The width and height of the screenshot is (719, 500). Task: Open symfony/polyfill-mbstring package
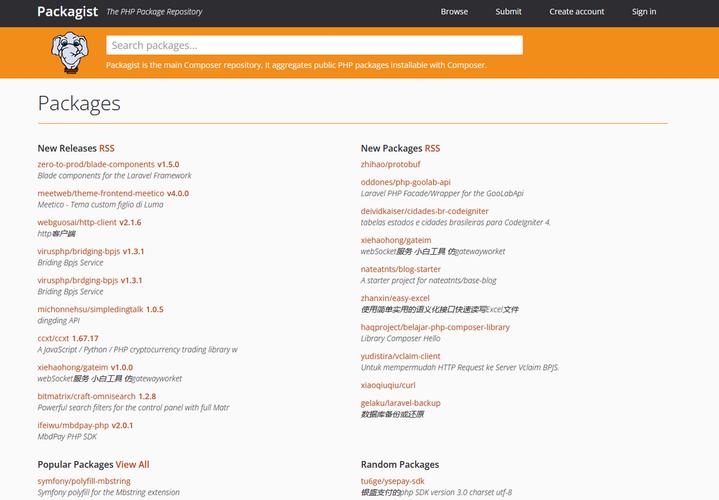click(84, 481)
